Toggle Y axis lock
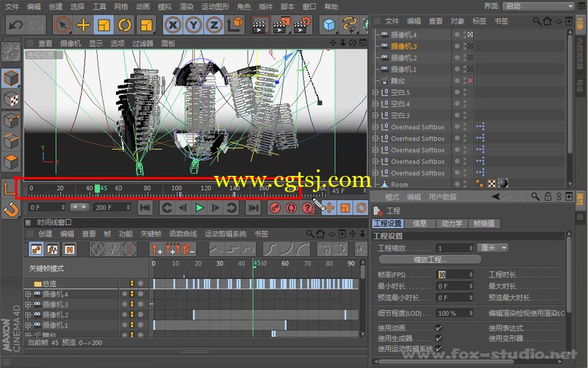Viewport: 588px width, 368px height. pos(193,25)
